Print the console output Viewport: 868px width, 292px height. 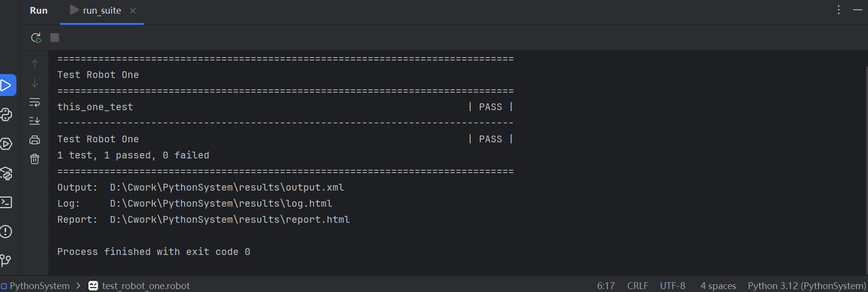click(35, 139)
